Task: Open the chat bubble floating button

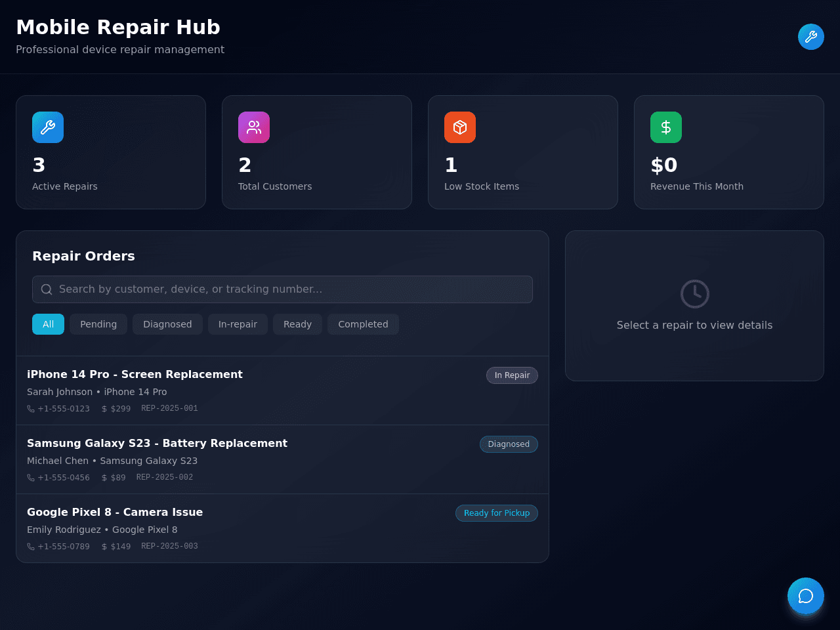Action: [806, 596]
